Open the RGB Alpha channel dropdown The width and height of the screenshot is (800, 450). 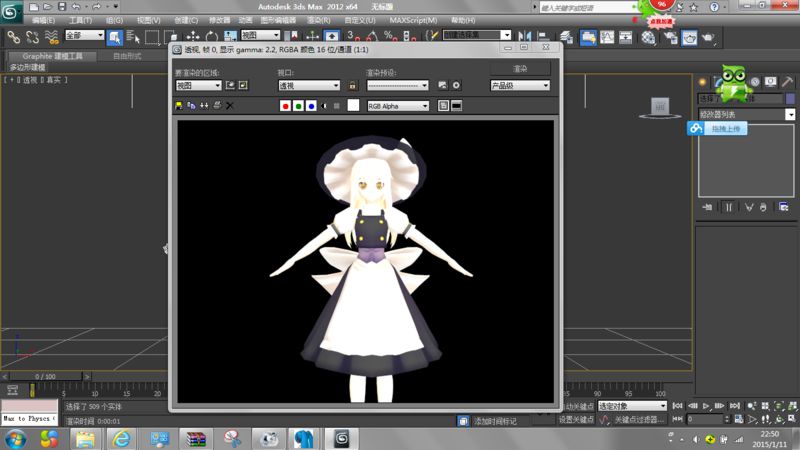pyautogui.click(x=398, y=106)
